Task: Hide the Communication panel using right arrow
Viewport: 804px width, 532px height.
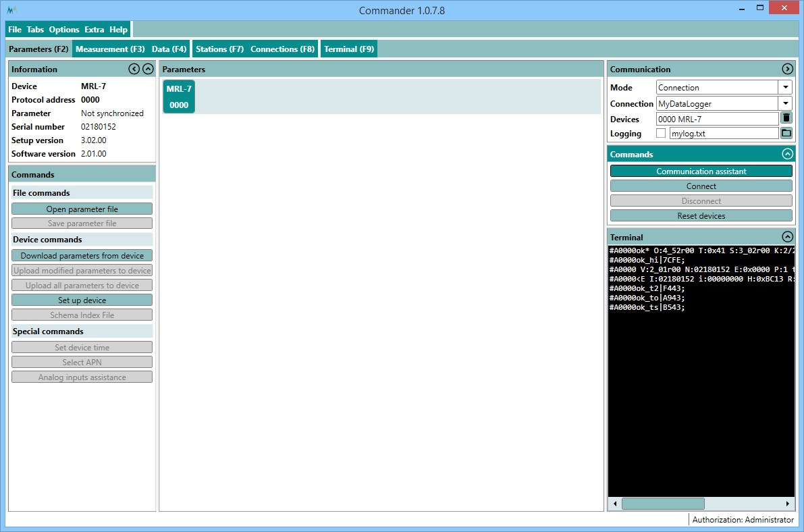Action: click(787, 69)
